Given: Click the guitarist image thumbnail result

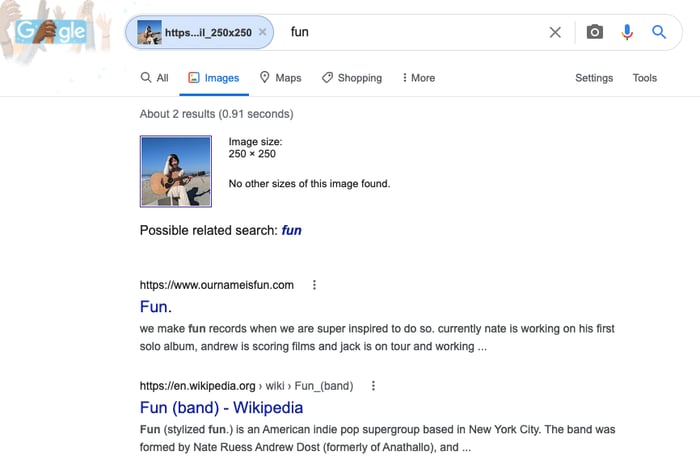Looking at the screenshot, I should (x=176, y=171).
